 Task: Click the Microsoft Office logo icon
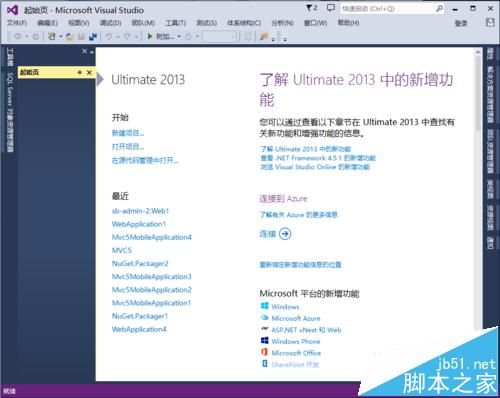(x=265, y=352)
